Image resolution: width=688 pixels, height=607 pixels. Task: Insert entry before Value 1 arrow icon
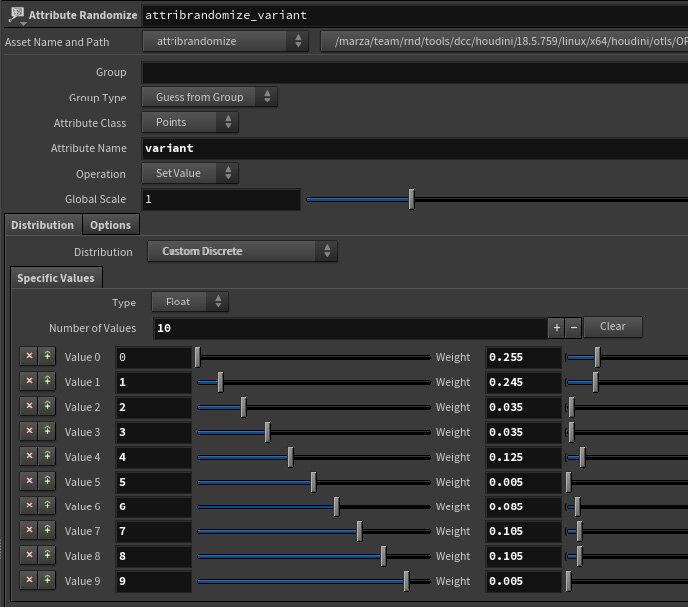click(x=46, y=382)
